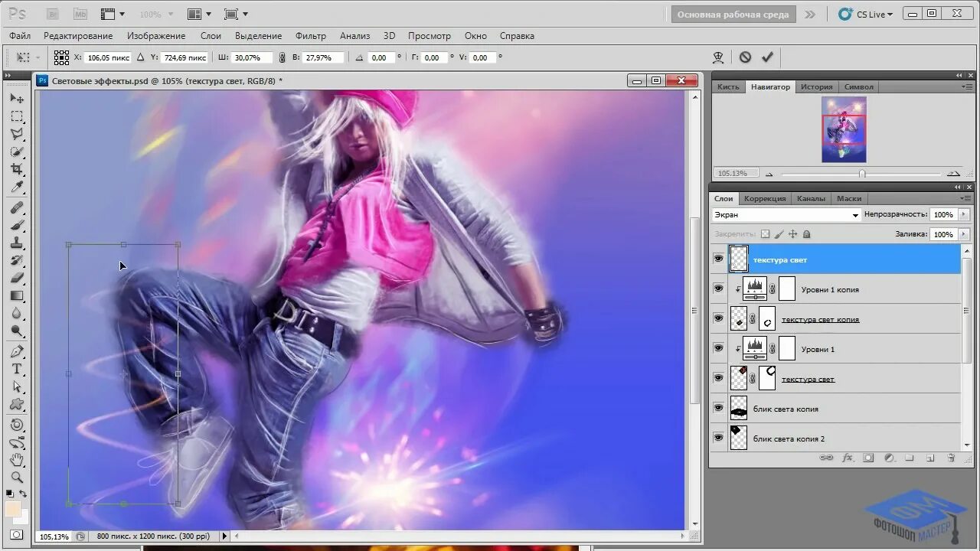Click the width 'Ш' field 30,07%
Viewport: 980px width, 551px height.
coord(252,57)
